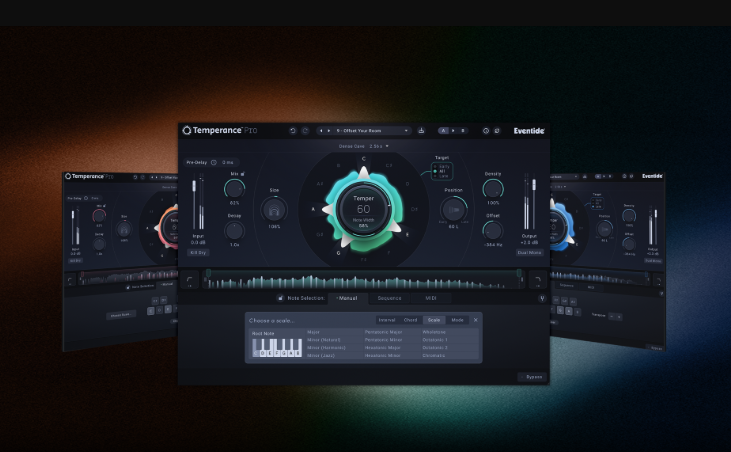Switch to preset state A, center window
This screenshot has height=452, width=731.
click(x=443, y=131)
